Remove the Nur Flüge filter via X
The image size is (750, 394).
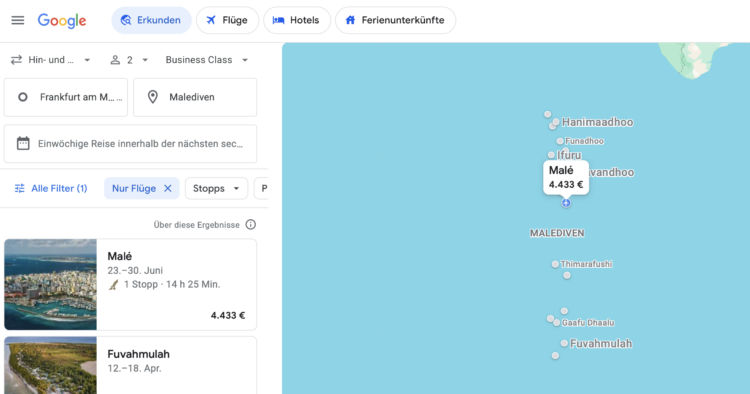[168, 188]
